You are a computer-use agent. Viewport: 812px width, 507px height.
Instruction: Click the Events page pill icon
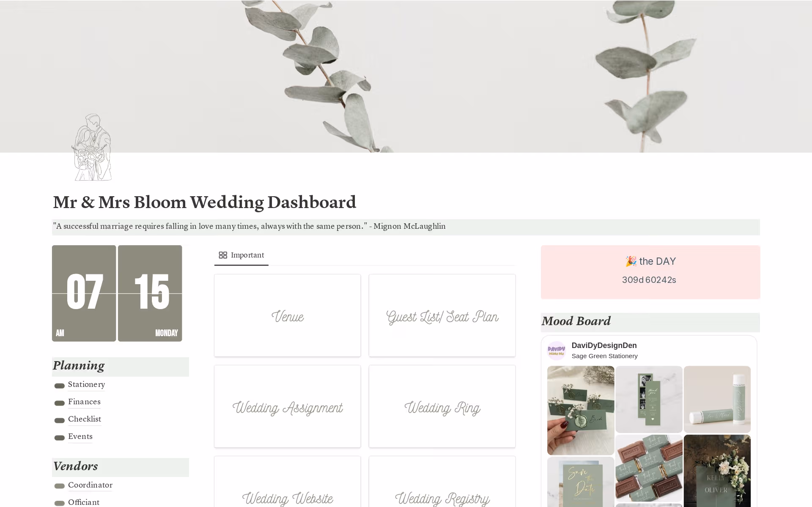[60, 438]
